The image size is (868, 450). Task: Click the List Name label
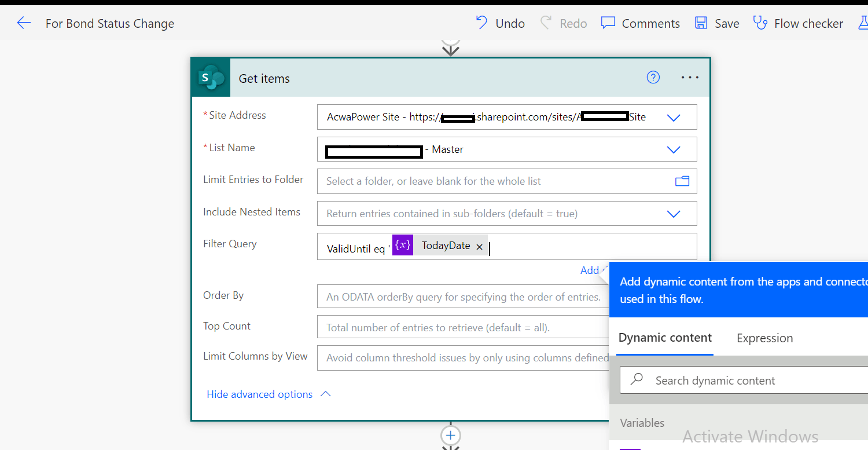(232, 148)
